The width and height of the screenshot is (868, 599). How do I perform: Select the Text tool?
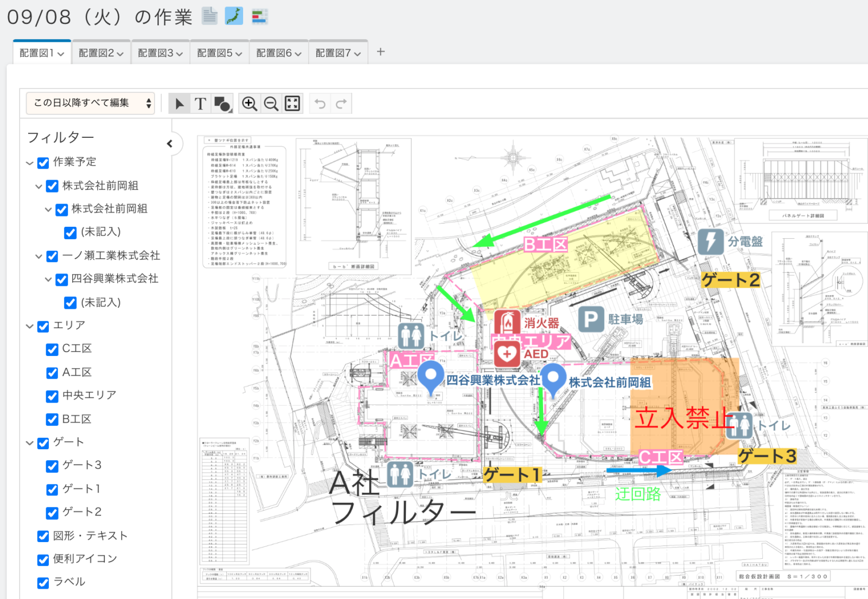(200, 103)
